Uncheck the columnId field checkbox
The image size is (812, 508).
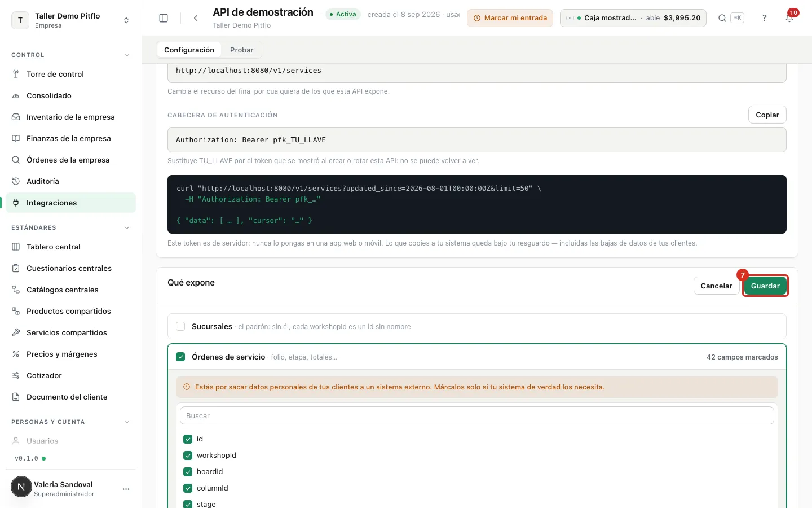coord(188,488)
